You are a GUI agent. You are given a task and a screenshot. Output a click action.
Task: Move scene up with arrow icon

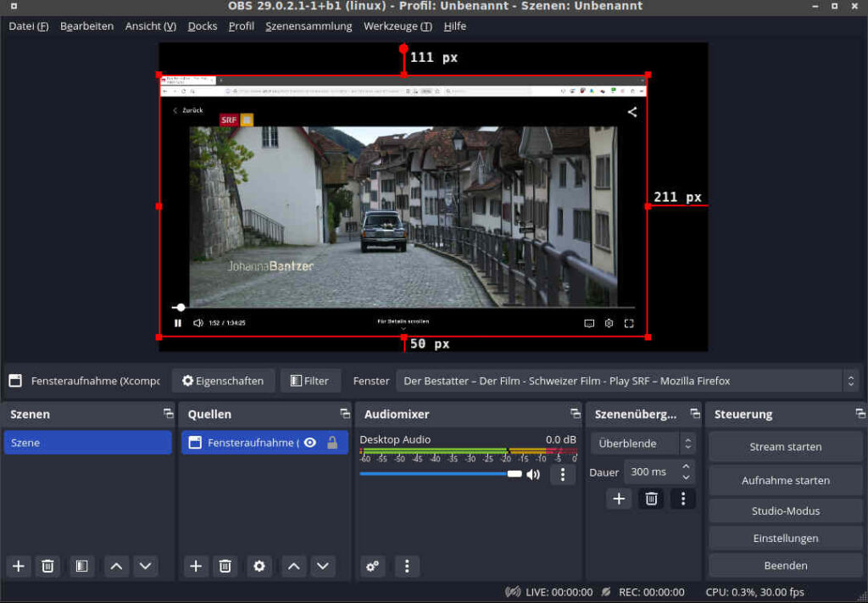coord(116,566)
